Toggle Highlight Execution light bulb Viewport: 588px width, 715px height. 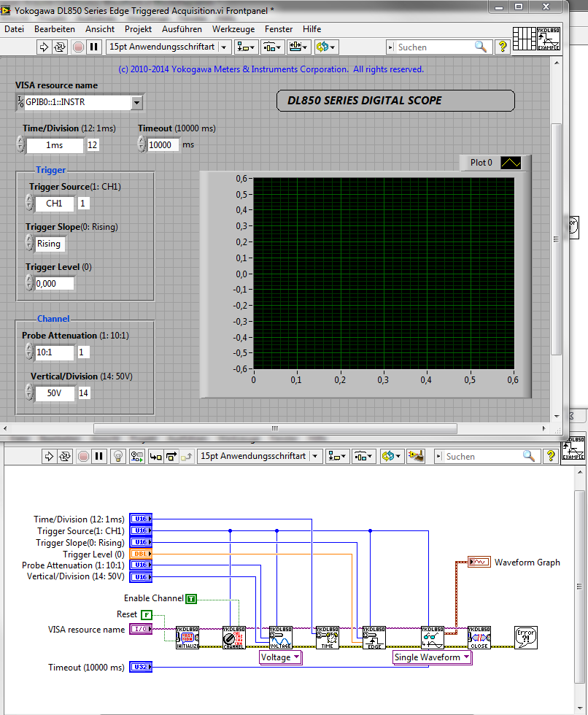coord(118,456)
